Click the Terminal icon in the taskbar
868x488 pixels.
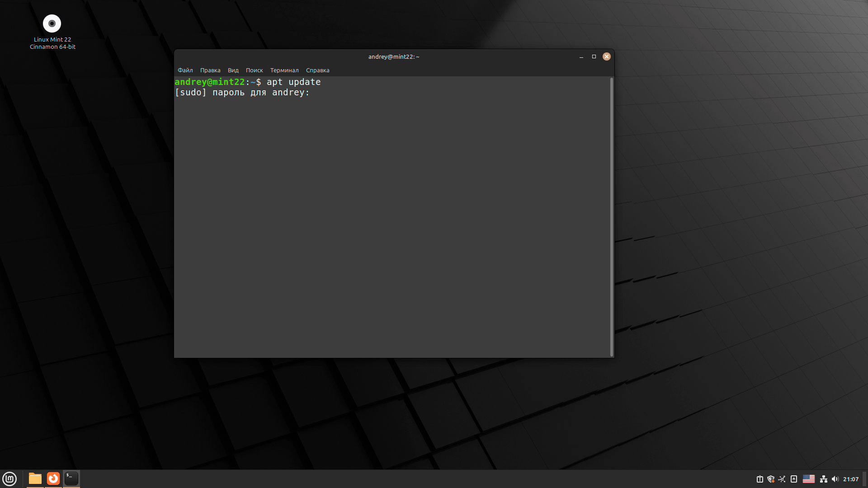(x=71, y=479)
